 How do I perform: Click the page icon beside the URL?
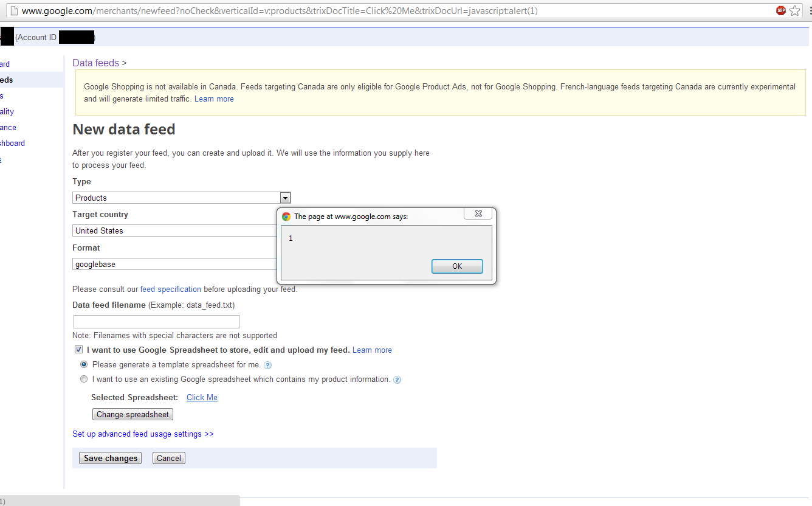[x=13, y=10]
